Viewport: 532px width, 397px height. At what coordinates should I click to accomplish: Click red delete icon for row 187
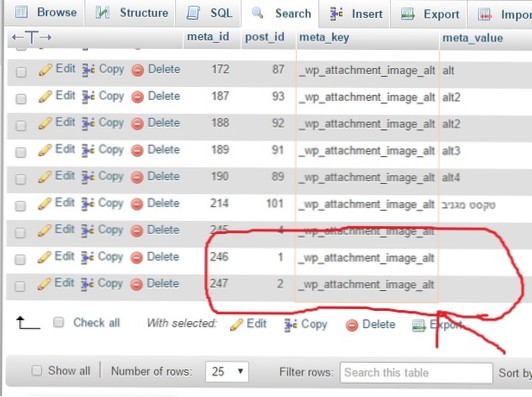[138, 97]
